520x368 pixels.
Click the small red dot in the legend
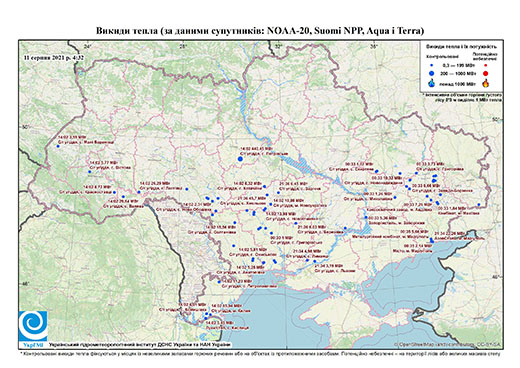click(x=485, y=65)
